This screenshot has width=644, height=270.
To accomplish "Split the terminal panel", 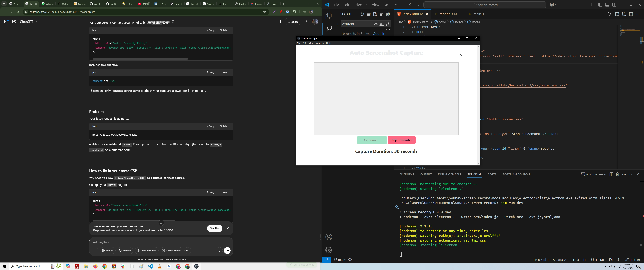I will 611,174.
